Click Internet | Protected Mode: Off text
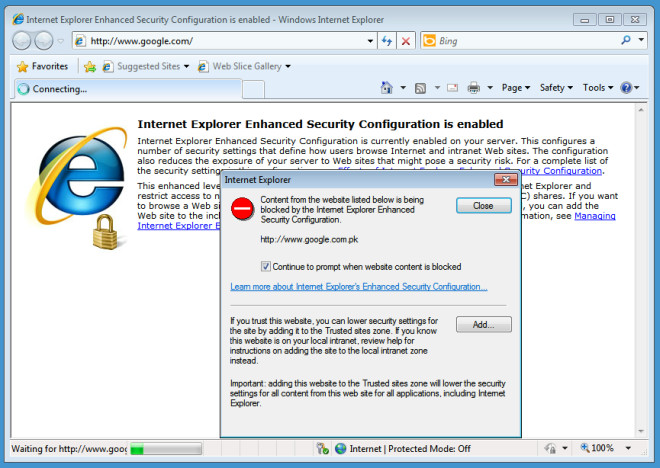Screen dimensions: 660x468 [x=410, y=449]
